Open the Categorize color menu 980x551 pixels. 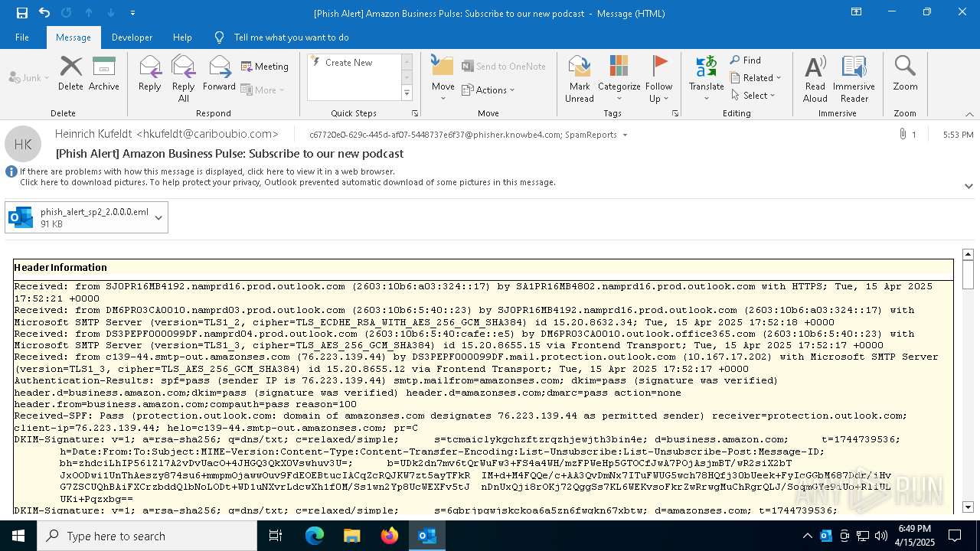pyautogui.click(x=619, y=78)
